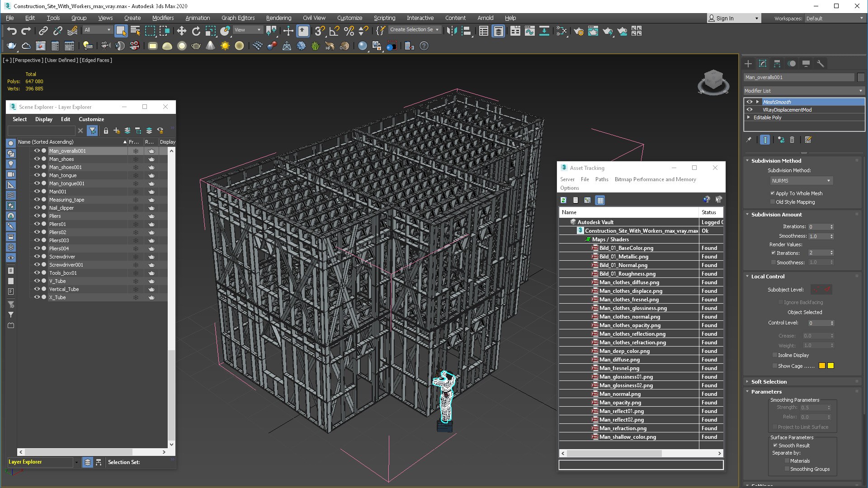Click the cone primitive icon

tap(210, 46)
